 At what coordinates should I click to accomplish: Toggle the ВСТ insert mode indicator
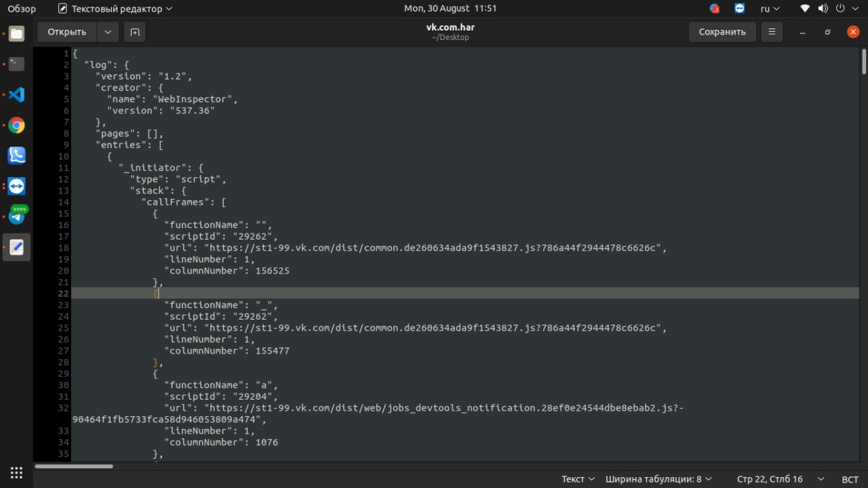[850, 479]
